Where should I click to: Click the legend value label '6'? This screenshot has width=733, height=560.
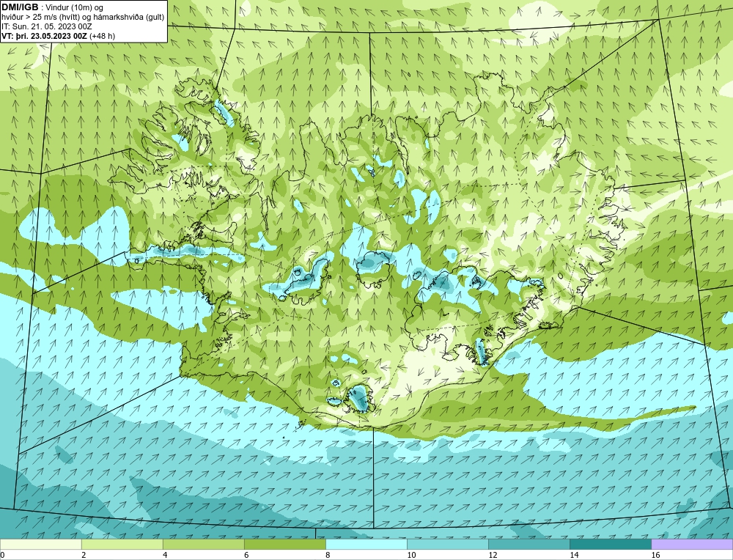click(246, 555)
